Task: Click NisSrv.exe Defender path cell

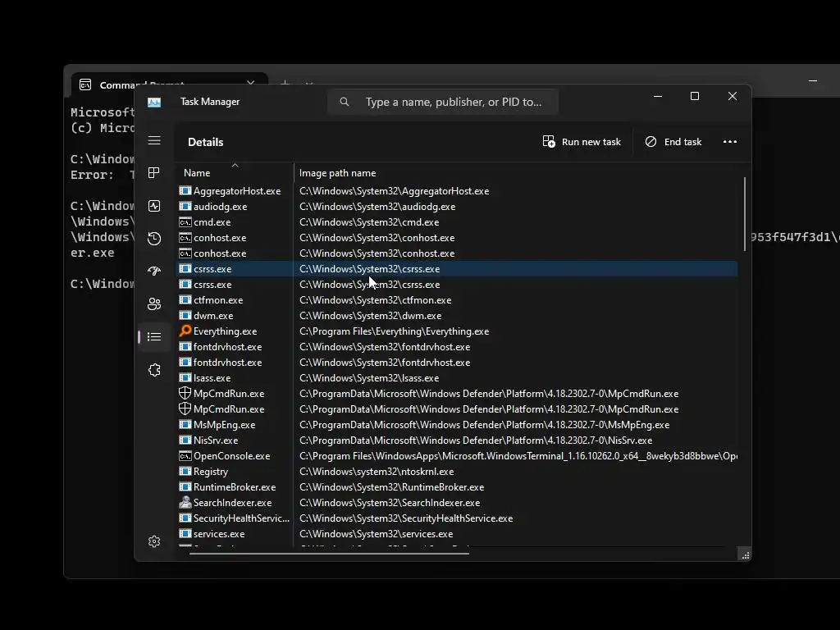Action: point(476,441)
